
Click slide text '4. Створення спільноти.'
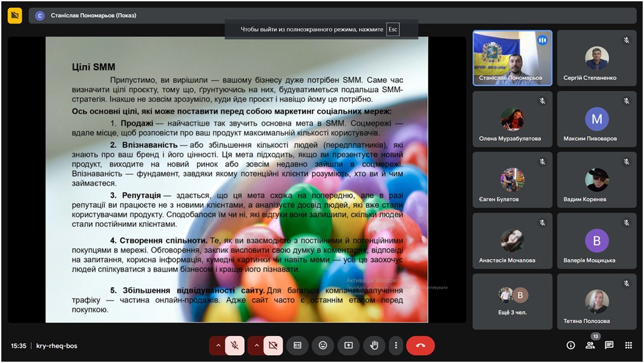point(159,241)
